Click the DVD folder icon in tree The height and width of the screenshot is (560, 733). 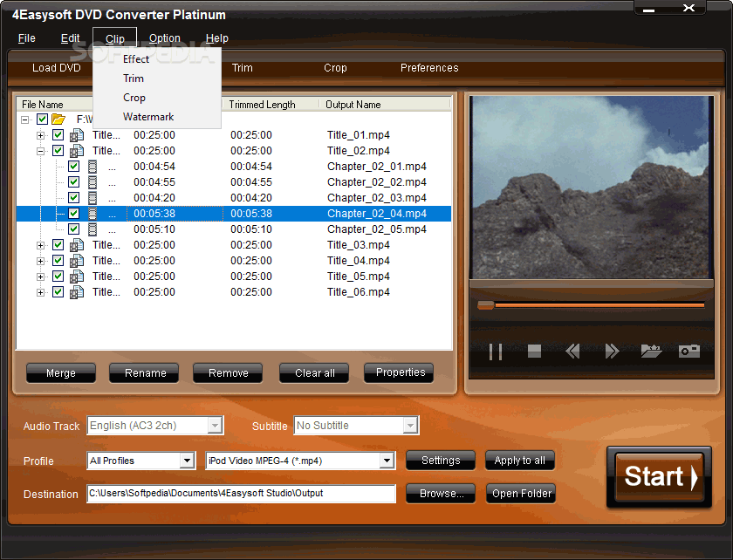point(58,120)
